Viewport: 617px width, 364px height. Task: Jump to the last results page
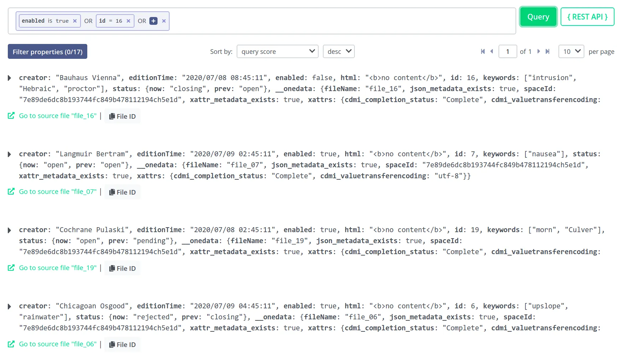click(547, 51)
